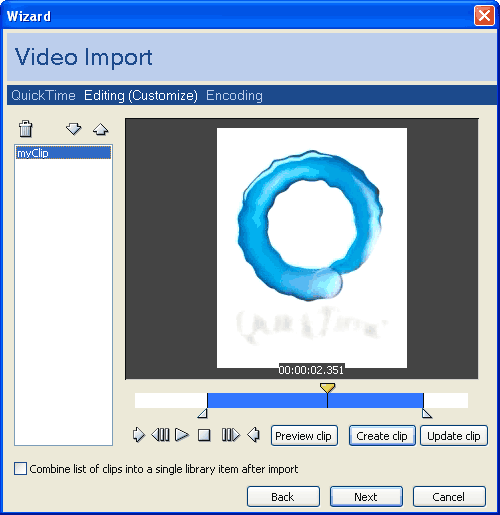The width and height of the screenshot is (500, 515).
Task: Enable combine list of clips checkbox
Action: [20, 468]
